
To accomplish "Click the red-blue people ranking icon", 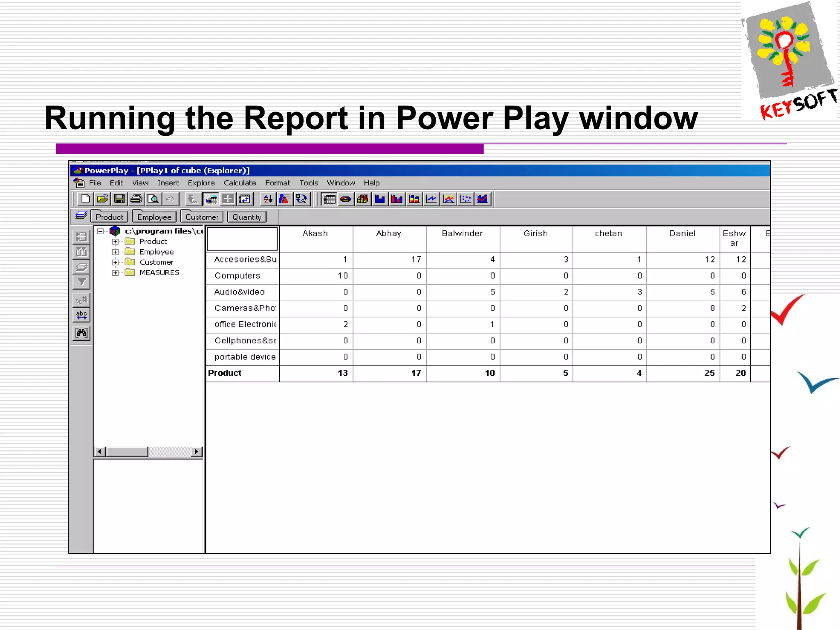I will tap(285, 199).
